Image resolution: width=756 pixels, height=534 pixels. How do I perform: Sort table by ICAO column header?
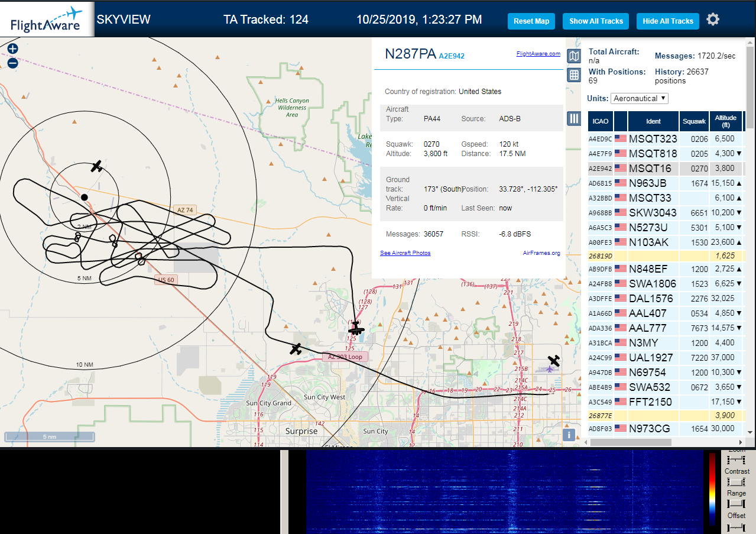[601, 121]
